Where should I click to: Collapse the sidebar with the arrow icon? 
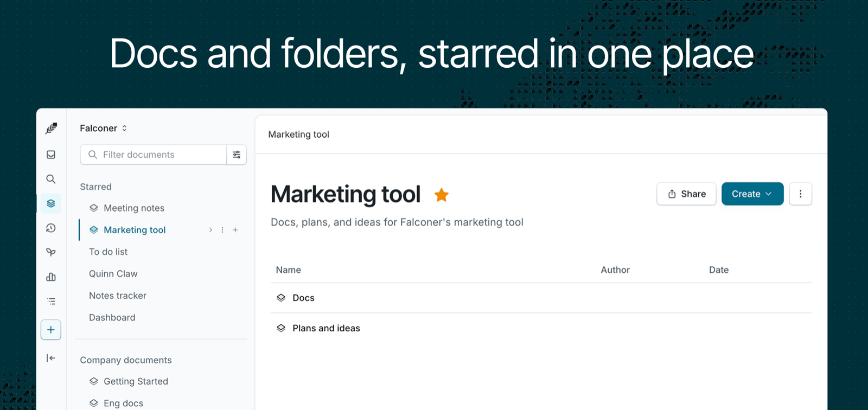[51, 358]
